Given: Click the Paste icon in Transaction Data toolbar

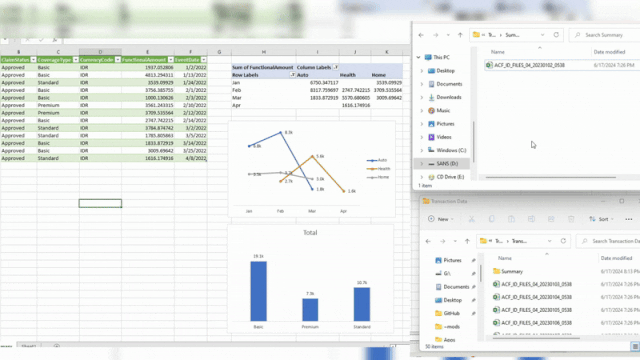Looking at the screenshot, I should [x=511, y=219].
